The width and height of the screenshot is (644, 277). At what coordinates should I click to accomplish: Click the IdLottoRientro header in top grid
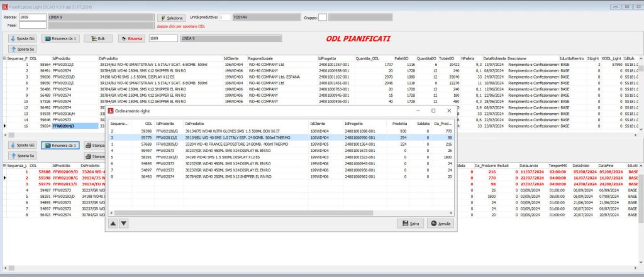pos(573,58)
